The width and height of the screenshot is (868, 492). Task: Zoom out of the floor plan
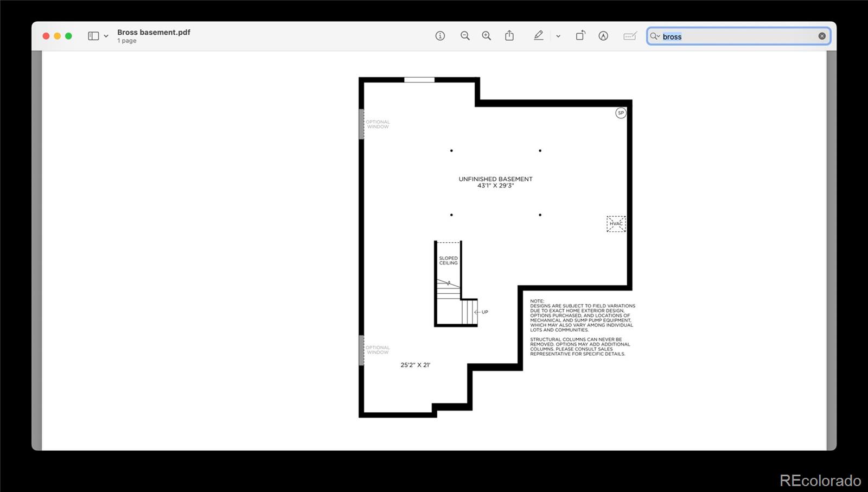click(x=465, y=36)
